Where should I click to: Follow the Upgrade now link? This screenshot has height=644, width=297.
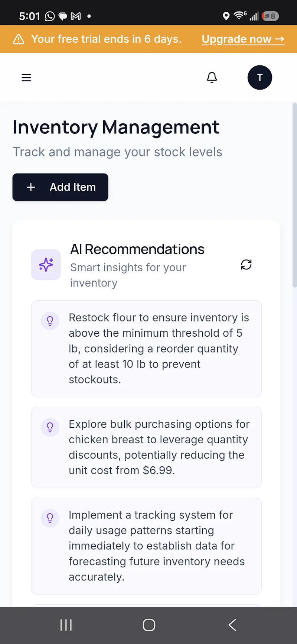[243, 39]
